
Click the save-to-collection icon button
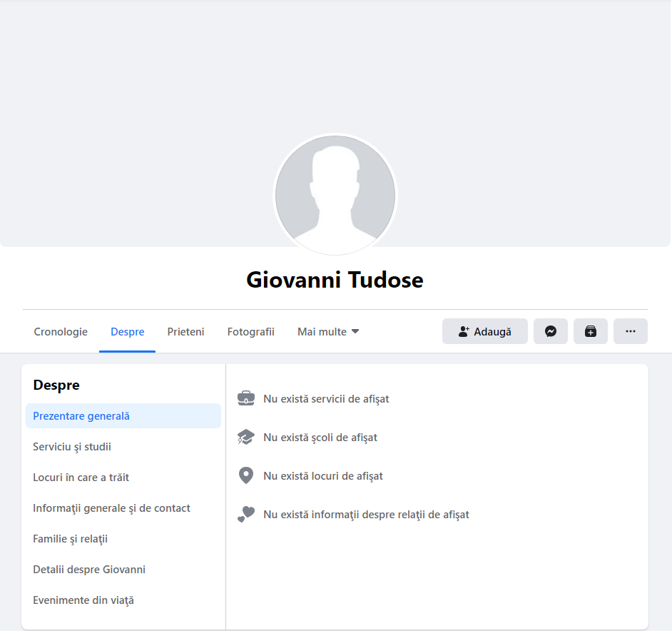pyautogui.click(x=590, y=331)
